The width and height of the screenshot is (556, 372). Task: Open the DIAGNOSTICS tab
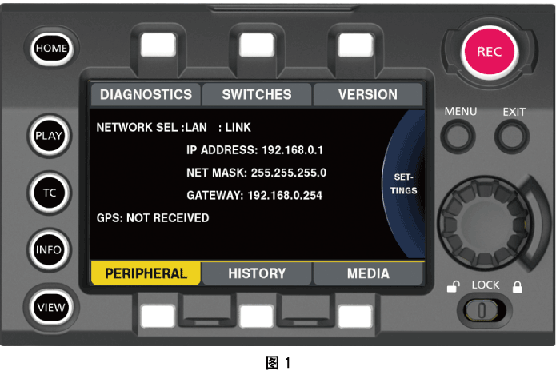pyautogui.click(x=146, y=94)
